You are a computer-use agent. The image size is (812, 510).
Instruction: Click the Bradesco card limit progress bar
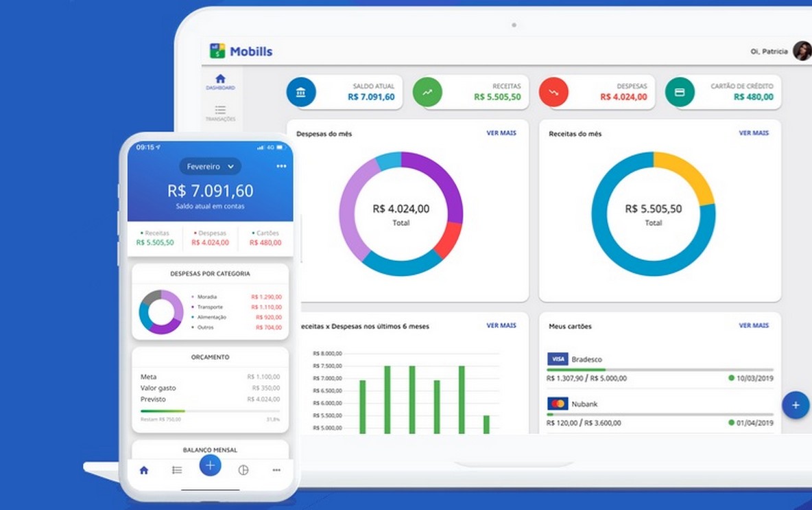coord(660,370)
